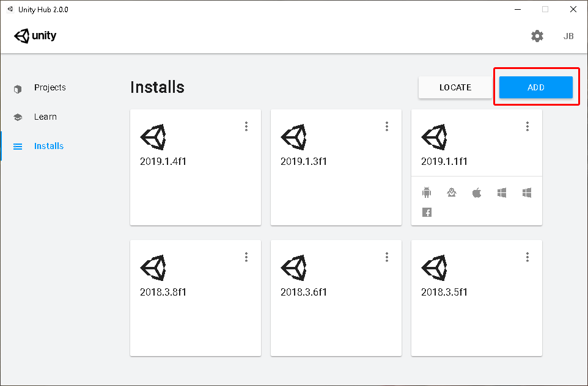Click the Android platform icon on 2019.1.1f1
This screenshot has width=588, height=386.
pyautogui.click(x=427, y=192)
